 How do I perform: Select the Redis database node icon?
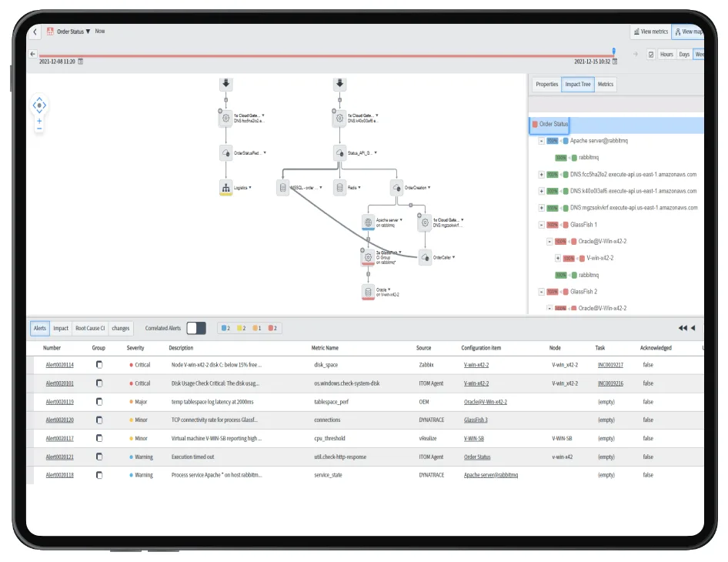point(340,187)
